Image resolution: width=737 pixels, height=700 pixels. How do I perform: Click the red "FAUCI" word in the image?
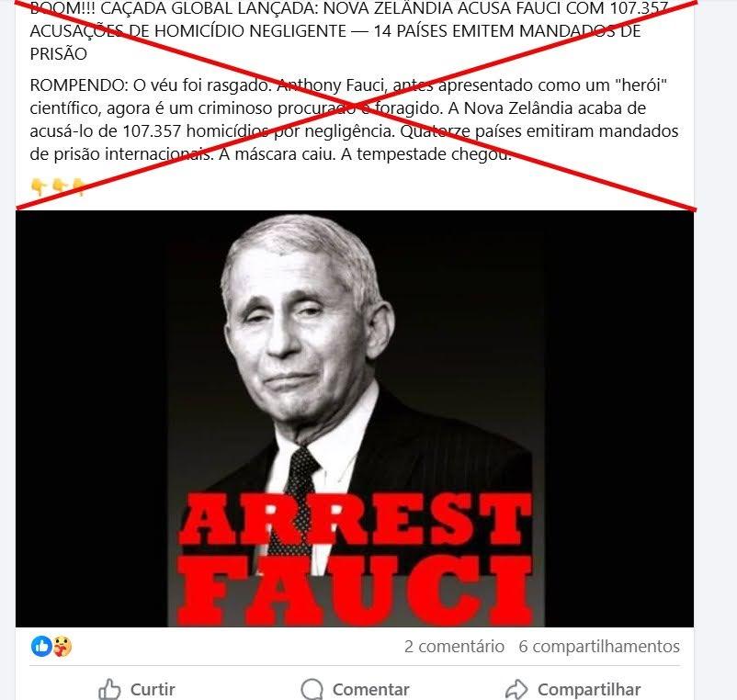356,589
